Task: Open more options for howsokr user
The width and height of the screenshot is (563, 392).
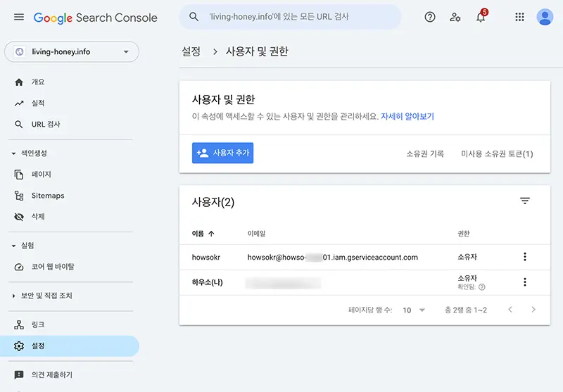Action: click(524, 257)
